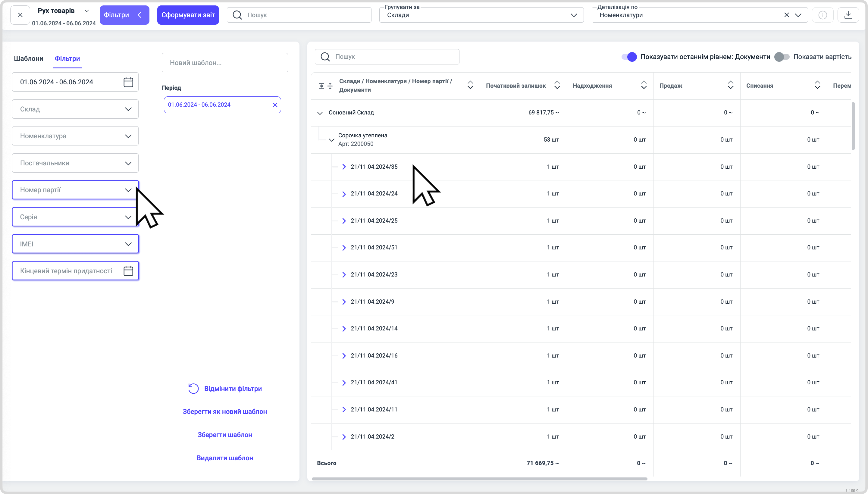Switch to the Фільтри tab

click(x=67, y=58)
